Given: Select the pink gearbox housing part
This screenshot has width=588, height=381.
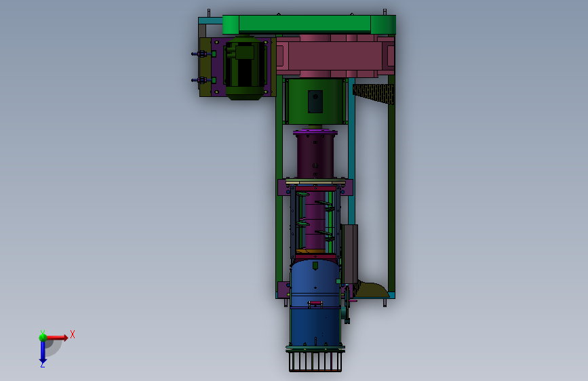Looking at the screenshot, I should pyautogui.click(x=335, y=56).
